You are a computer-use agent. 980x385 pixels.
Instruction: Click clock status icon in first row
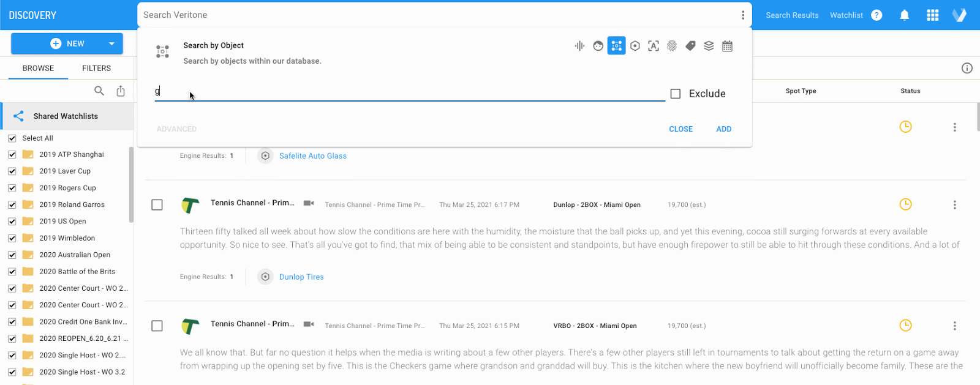(x=905, y=127)
